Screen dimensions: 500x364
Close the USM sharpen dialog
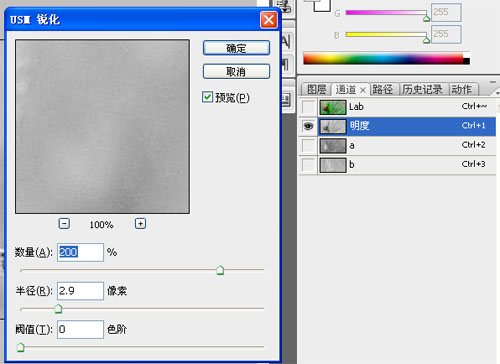[269, 20]
